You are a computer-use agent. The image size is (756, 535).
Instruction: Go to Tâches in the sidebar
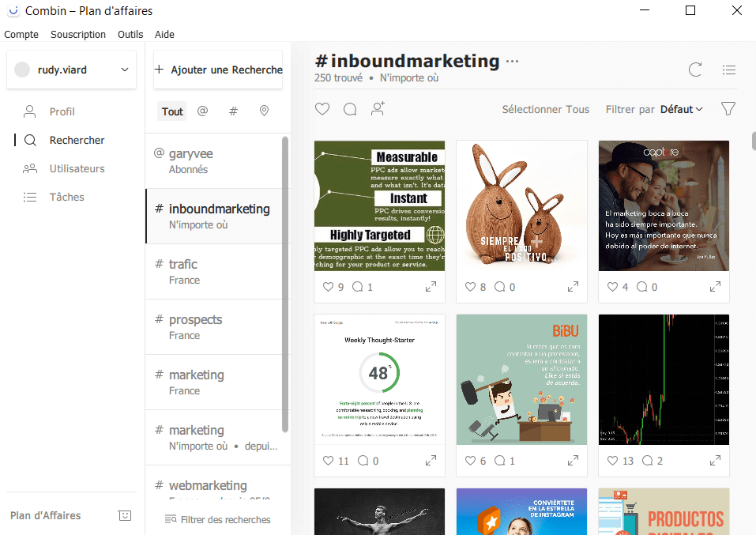67,197
